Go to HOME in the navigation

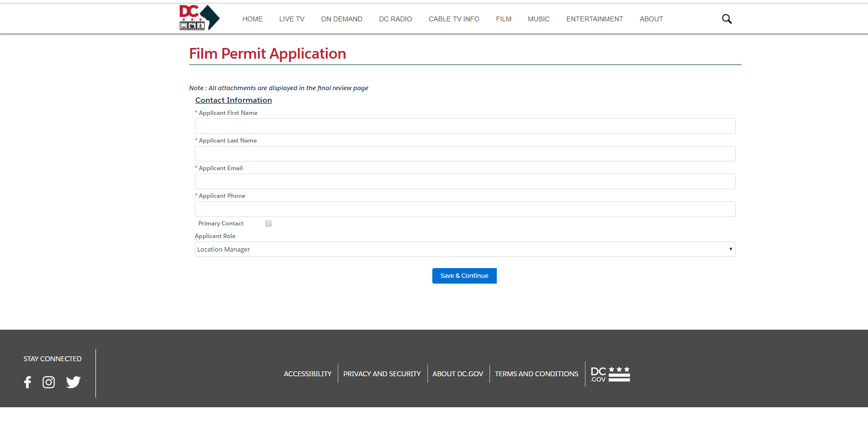tap(253, 19)
